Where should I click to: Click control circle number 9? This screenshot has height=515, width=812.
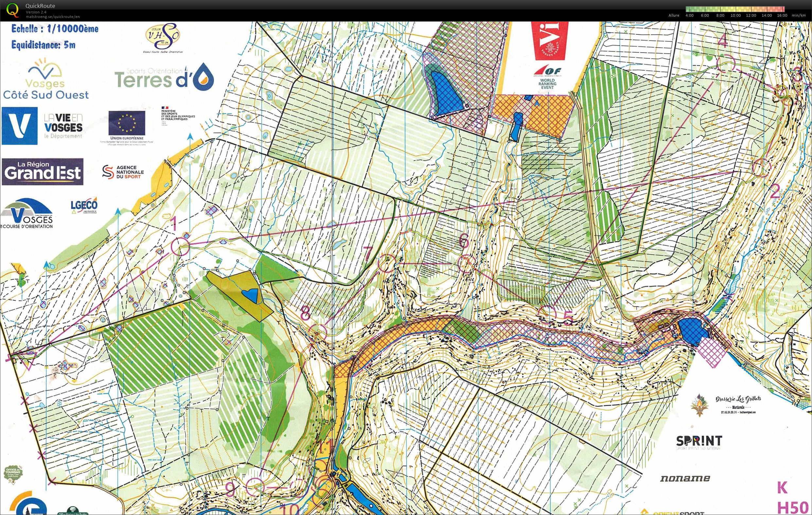click(x=255, y=487)
